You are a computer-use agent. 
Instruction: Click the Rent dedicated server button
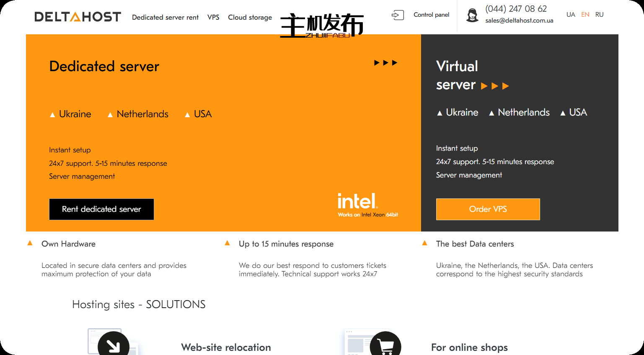tap(101, 209)
